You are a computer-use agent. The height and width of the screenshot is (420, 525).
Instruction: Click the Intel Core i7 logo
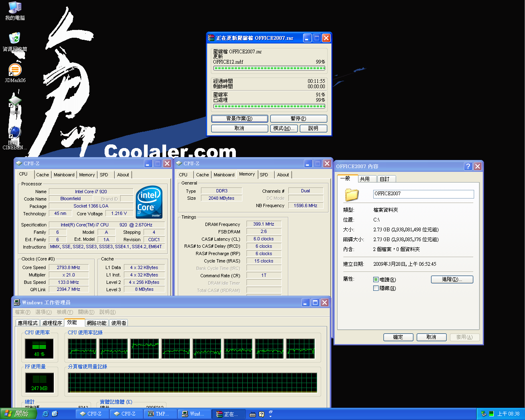tap(149, 202)
